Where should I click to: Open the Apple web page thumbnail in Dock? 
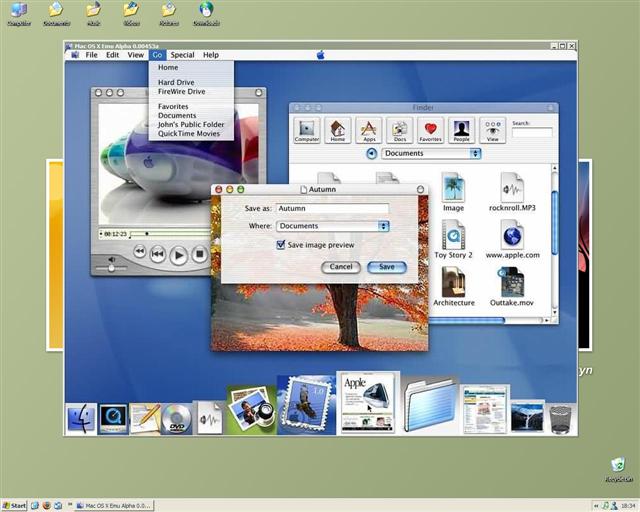point(368,403)
